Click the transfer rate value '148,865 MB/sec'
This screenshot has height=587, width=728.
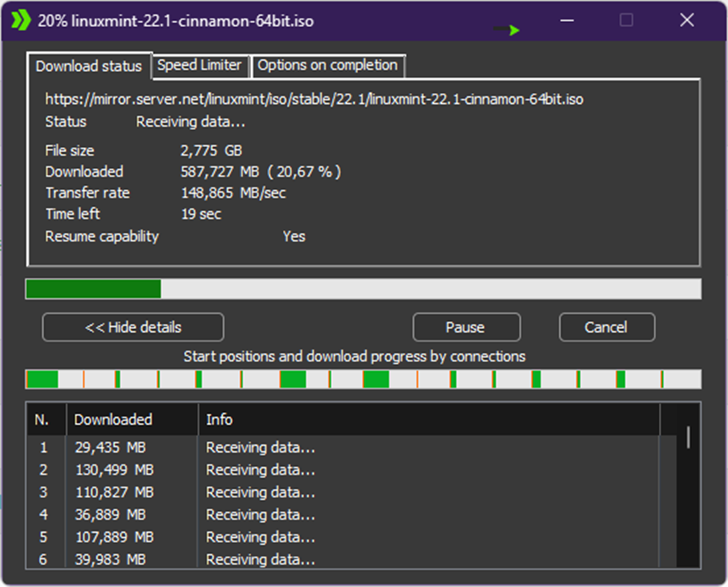click(x=234, y=193)
